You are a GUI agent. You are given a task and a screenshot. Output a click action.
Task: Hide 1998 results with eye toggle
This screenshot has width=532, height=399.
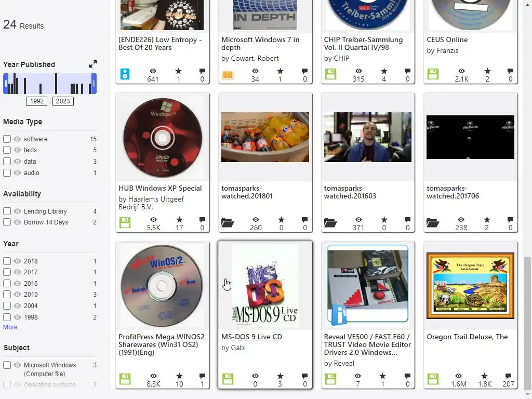pos(17,317)
